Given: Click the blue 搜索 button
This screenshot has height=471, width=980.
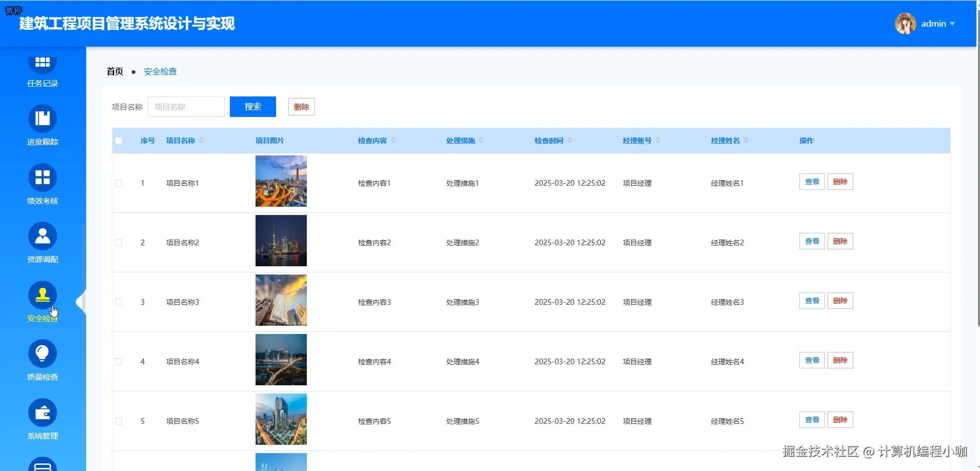Looking at the screenshot, I should [253, 107].
